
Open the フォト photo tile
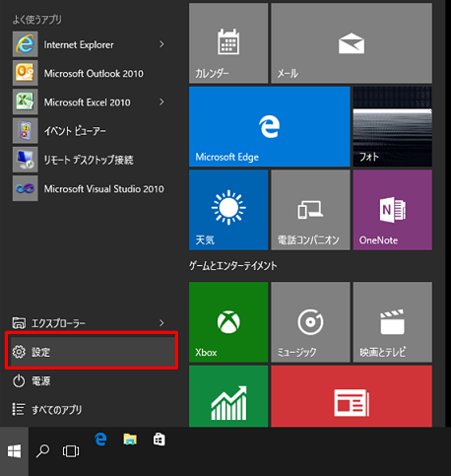coord(393,126)
